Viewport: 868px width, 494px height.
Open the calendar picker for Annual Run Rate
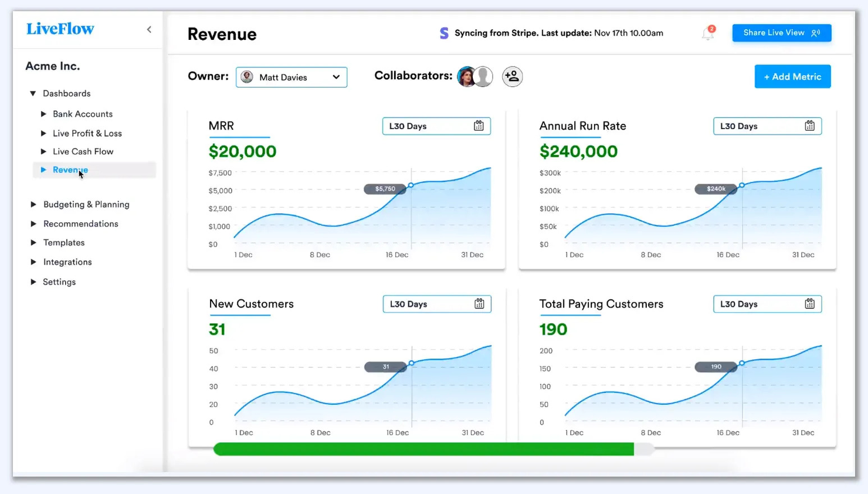pos(810,126)
